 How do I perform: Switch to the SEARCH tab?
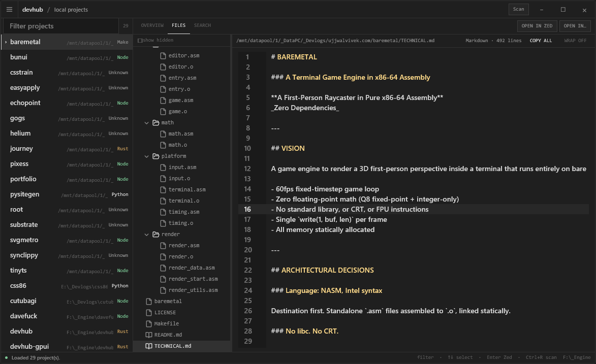click(x=202, y=25)
